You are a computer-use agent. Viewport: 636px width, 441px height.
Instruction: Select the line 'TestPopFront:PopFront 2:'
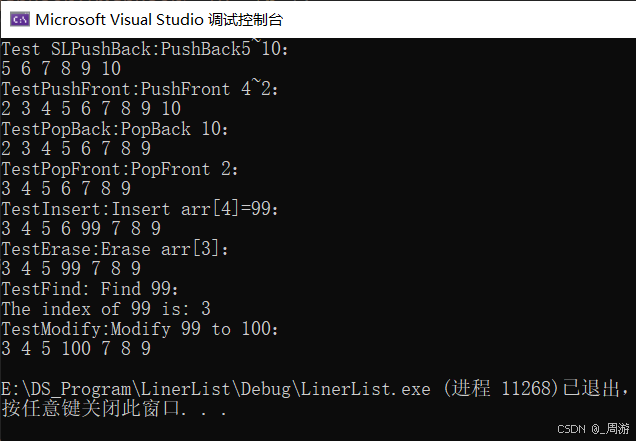(120, 169)
